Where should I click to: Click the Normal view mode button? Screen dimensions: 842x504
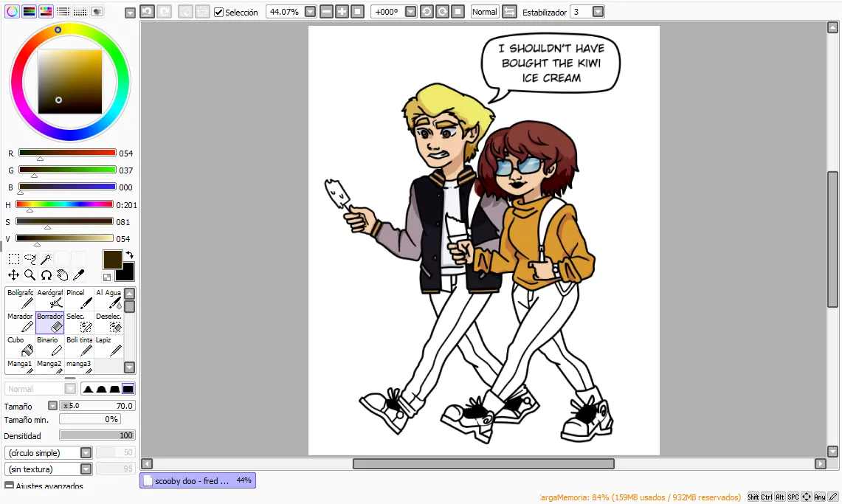click(484, 11)
